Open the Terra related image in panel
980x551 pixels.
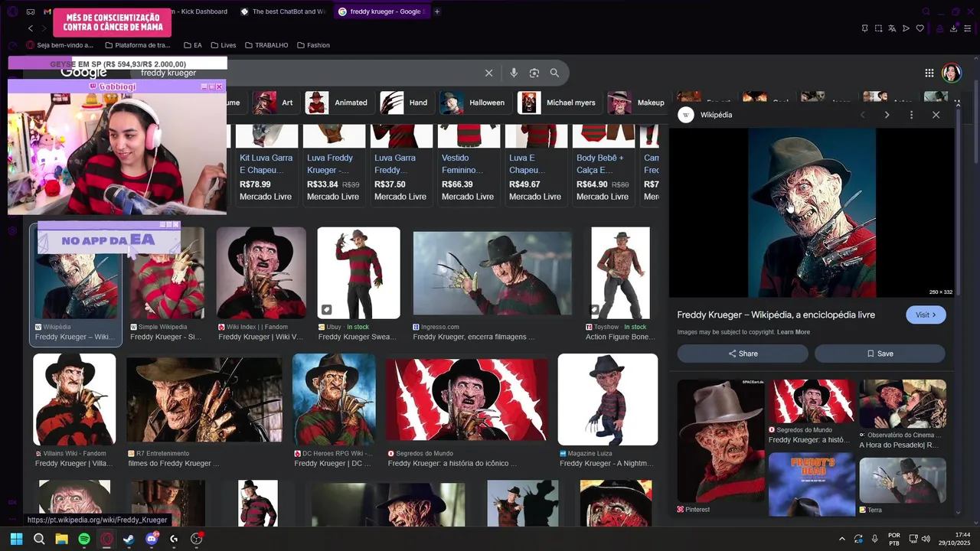pos(903,480)
